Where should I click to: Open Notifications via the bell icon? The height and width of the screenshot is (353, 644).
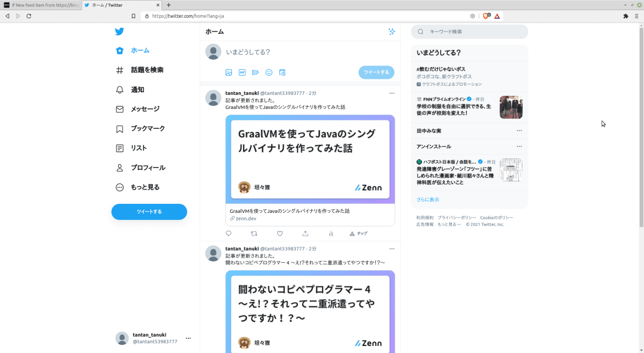pyautogui.click(x=119, y=89)
